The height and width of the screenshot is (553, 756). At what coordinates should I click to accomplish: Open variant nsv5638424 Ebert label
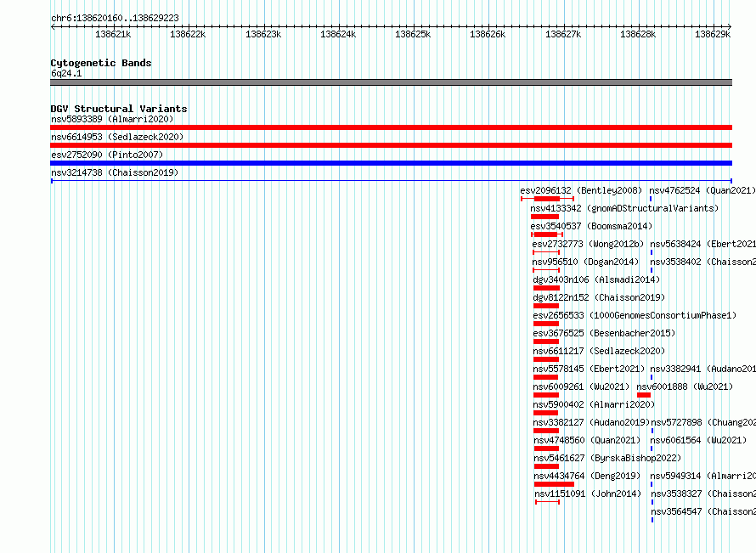click(x=703, y=244)
